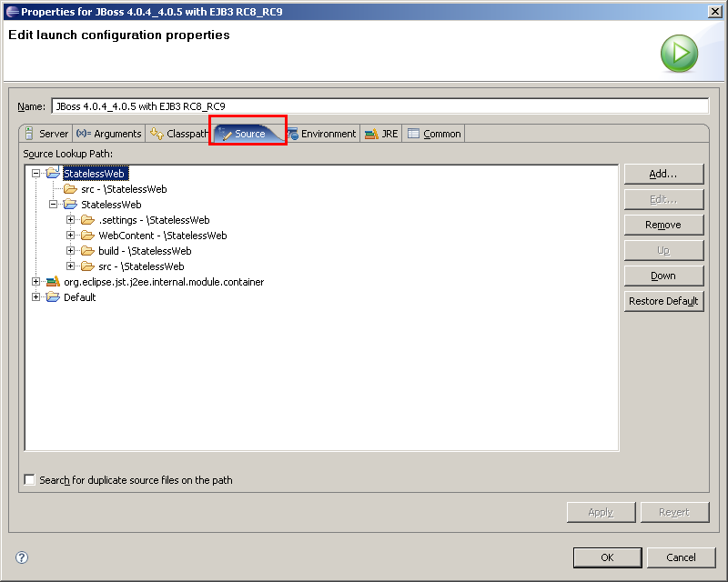Open the JRE tab

pos(381,134)
